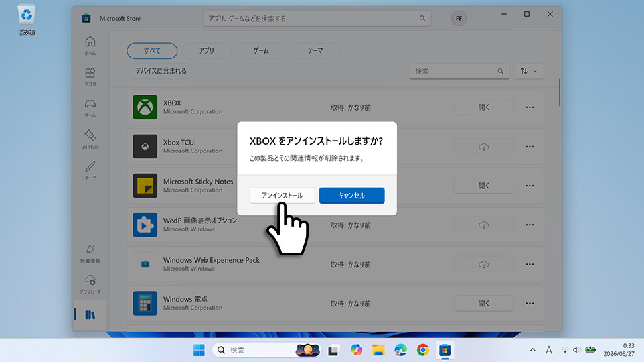Launch Copilot from the taskbar
The width and height of the screenshot is (644, 362).
(x=356, y=350)
